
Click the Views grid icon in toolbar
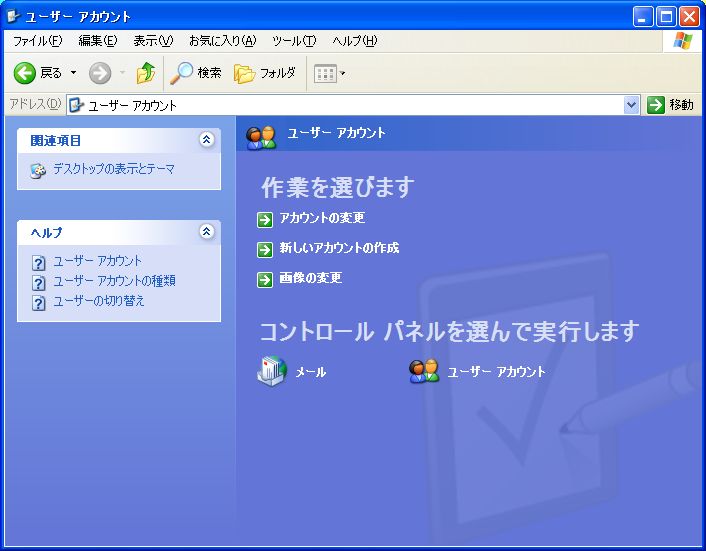(x=325, y=73)
